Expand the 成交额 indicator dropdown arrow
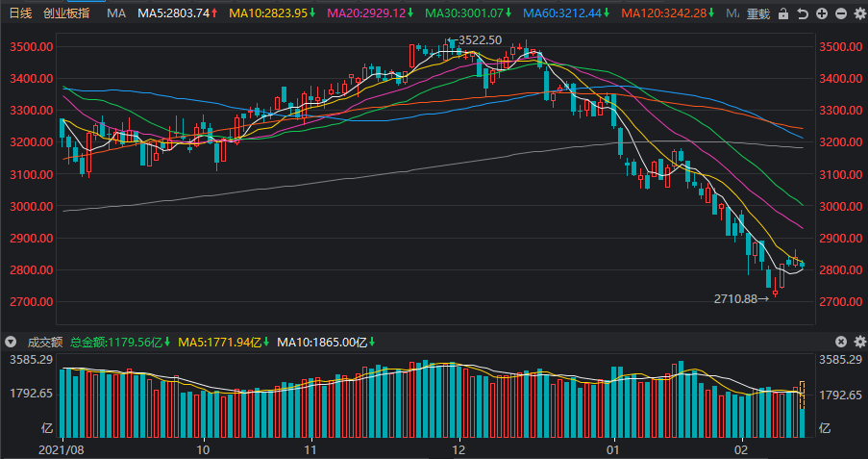 pyautogui.click(x=11, y=342)
